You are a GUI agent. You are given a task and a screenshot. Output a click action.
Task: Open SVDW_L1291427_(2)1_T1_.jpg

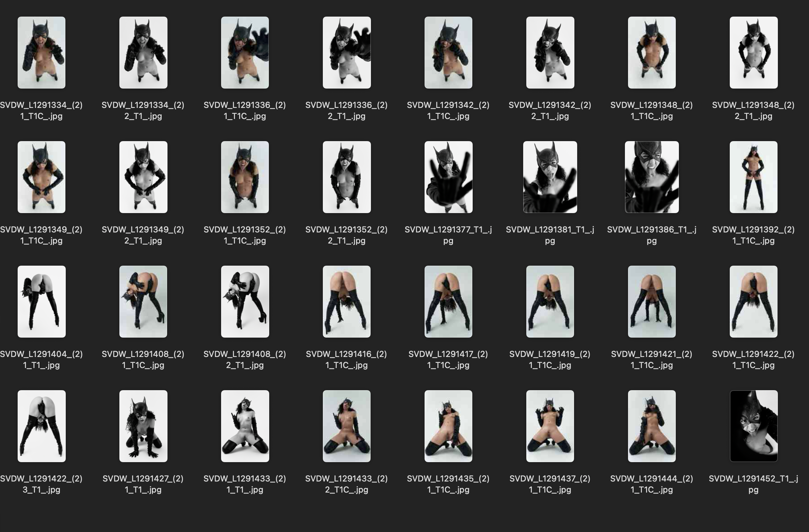143,426
